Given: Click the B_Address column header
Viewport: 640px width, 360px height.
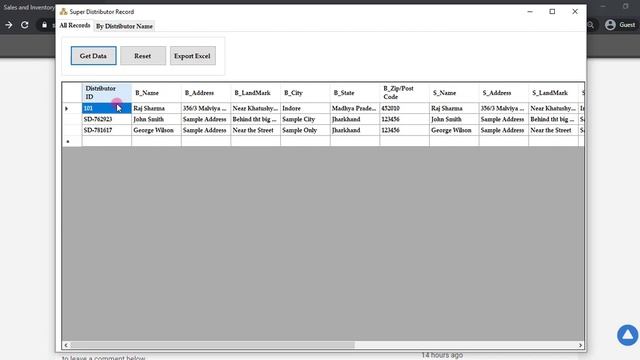Looking at the screenshot, I should 206,93.
